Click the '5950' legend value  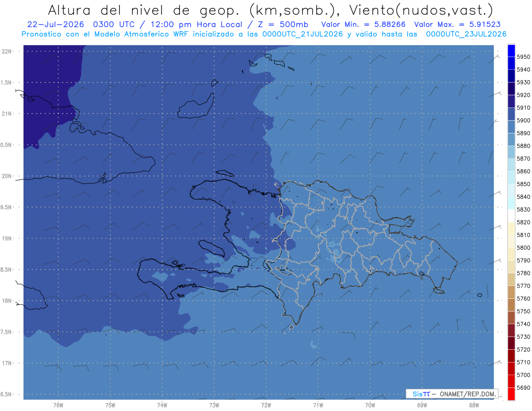(x=523, y=57)
